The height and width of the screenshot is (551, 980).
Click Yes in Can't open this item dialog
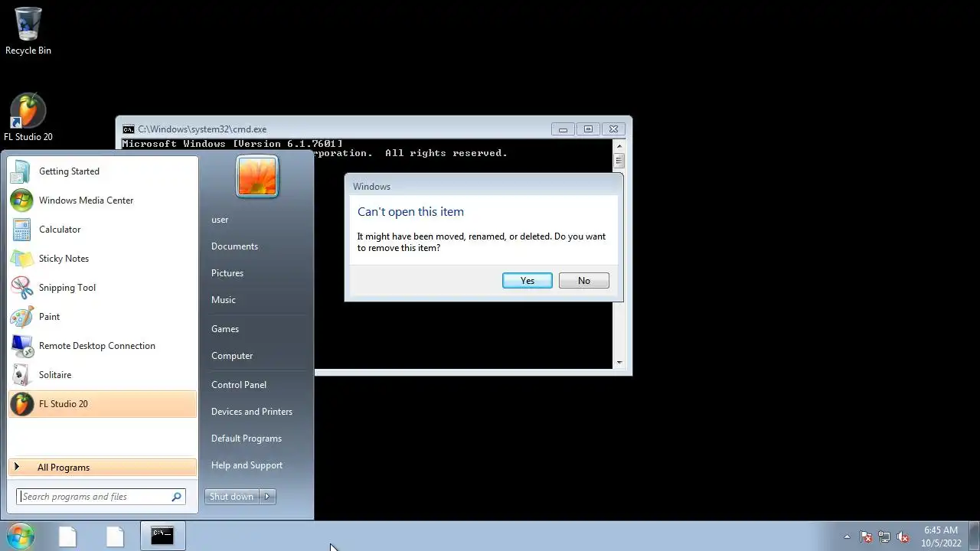pos(528,281)
